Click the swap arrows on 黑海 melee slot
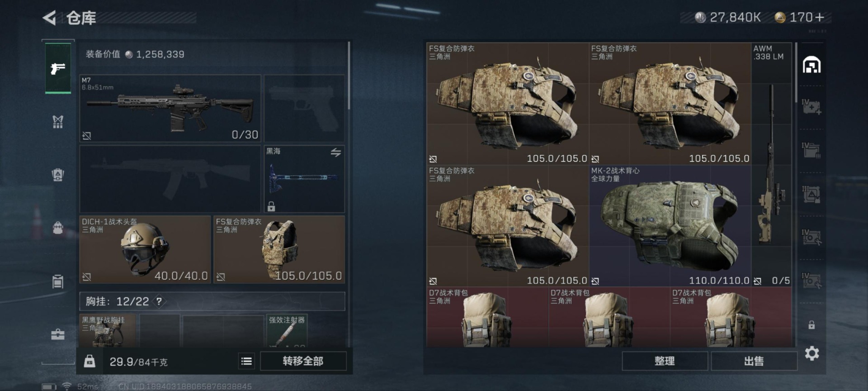This screenshot has width=868, height=391. tap(335, 153)
